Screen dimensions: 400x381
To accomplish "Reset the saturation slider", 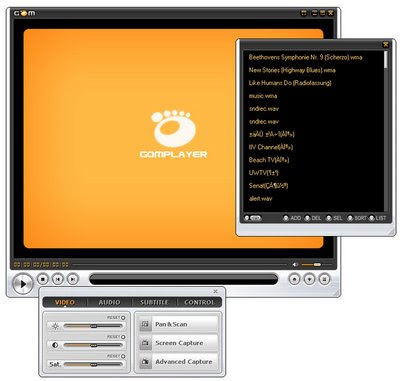I will coord(116,356).
